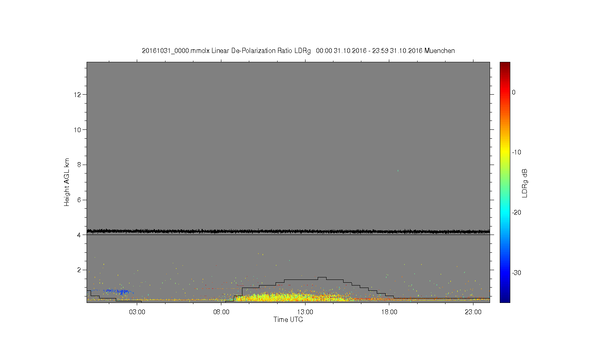The height and width of the screenshot is (364, 607).
Task: Click the height tick label 8
Action: click(x=79, y=165)
